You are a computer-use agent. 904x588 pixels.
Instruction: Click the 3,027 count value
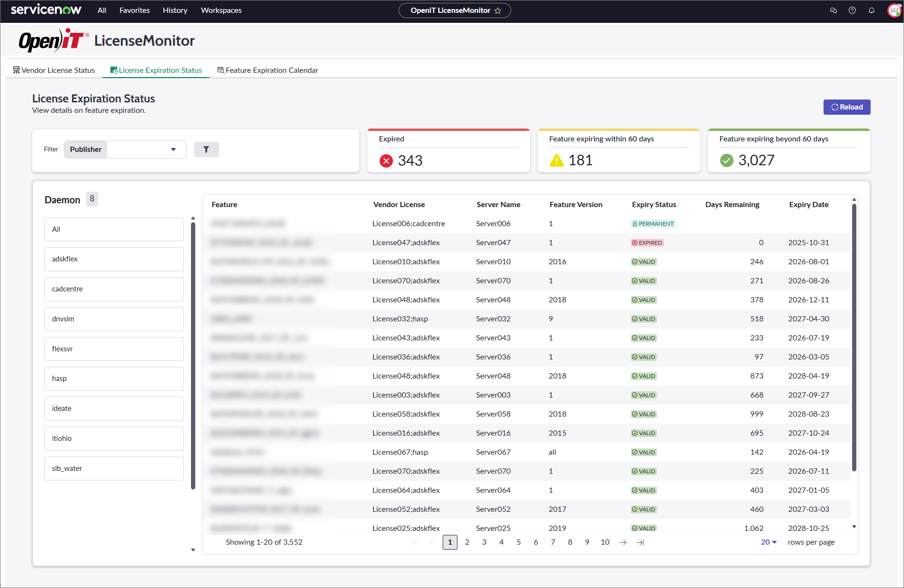coord(756,160)
